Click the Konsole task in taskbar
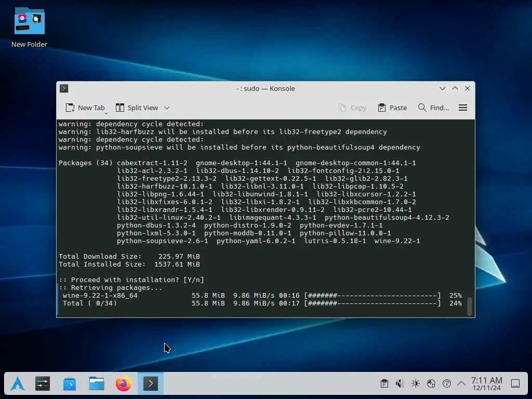Screen dimensions: 532x399 pos(151,384)
